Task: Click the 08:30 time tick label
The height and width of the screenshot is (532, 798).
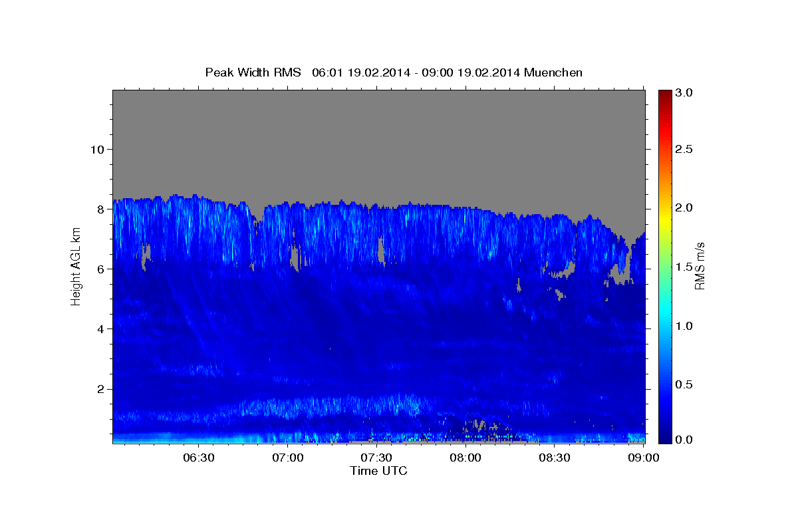Action: (x=555, y=458)
